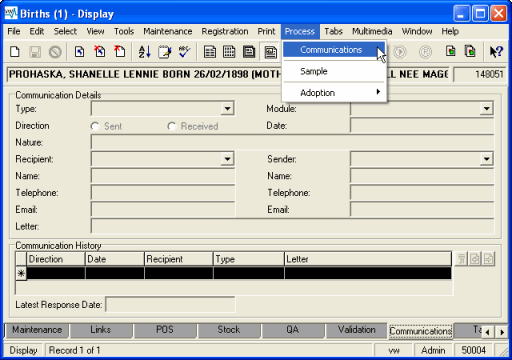Screen dimensions: 512x360
Task: Click the stacked pages green-red icon
Action: [470, 52]
